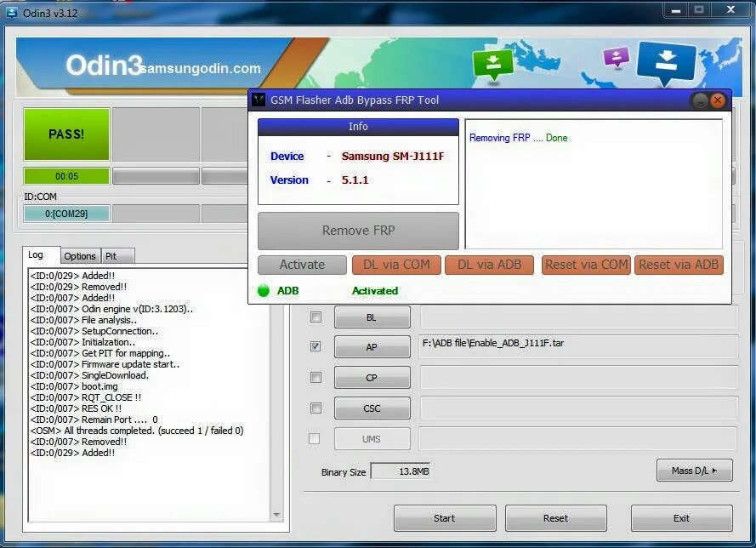Click the 0:[COM29] port box
Screen dimensions: 756x548
[x=66, y=214]
